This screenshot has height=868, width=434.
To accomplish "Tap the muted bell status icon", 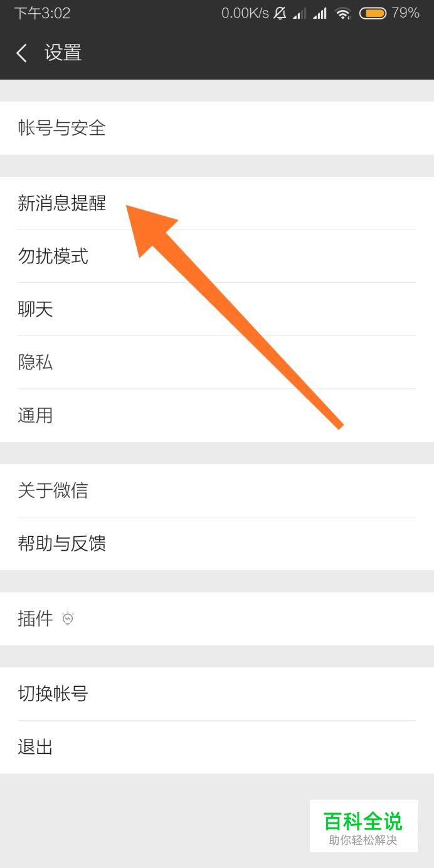I will pos(280,13).
